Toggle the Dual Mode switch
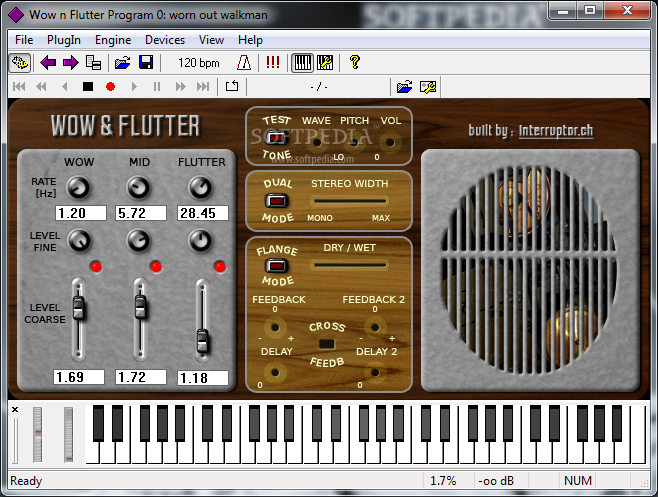Screen dimensions: 658x497 (x=276, y=201)
